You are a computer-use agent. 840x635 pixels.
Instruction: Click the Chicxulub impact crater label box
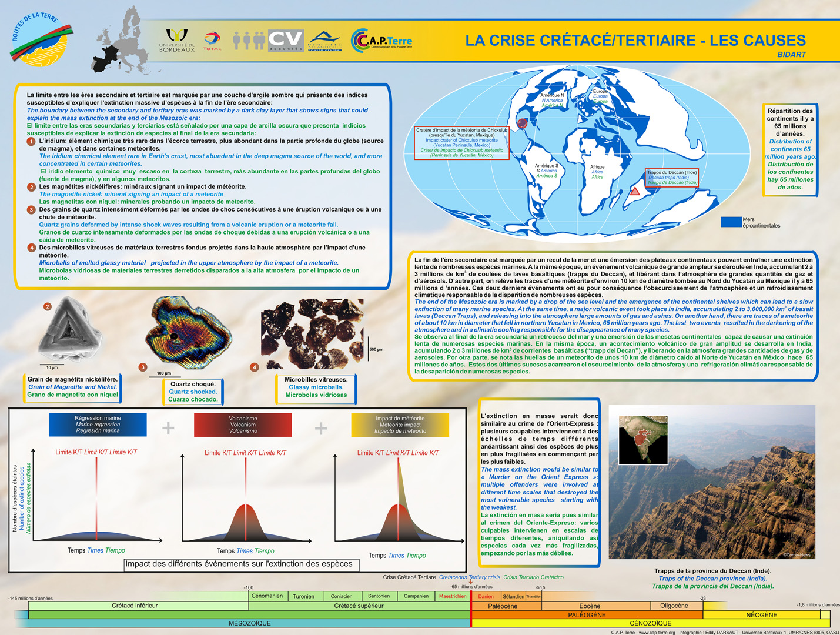click(461, 142)
